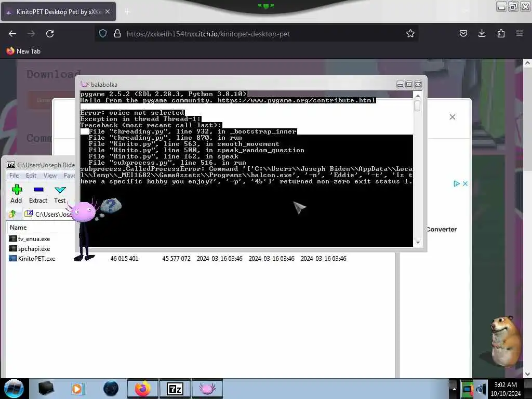532x399 pixels.
Task: Open Firefox downloads panel
Action: (x=482, y=33)
